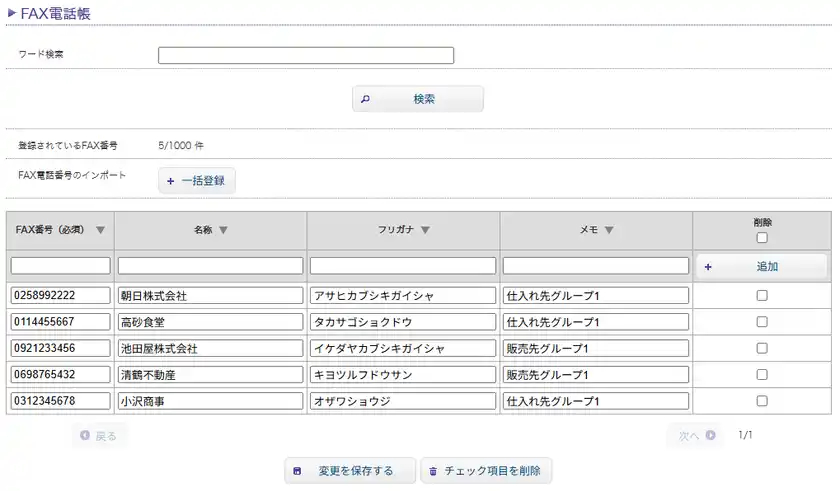Click the FAX number field 0114455667
The height and width of the screenshot is (491, 840).
61,322
